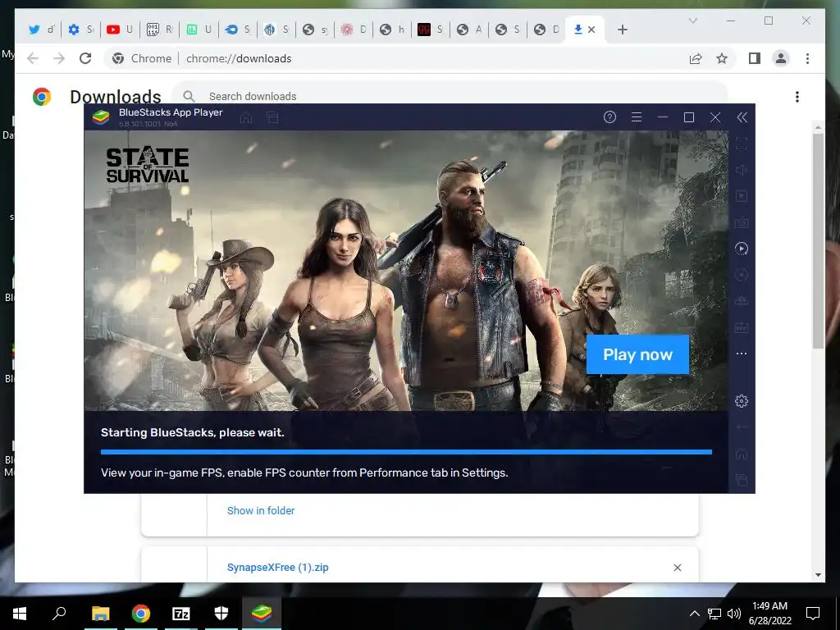Switch to the green chart icon tab

pyautogui.click(x=199, y=30)
